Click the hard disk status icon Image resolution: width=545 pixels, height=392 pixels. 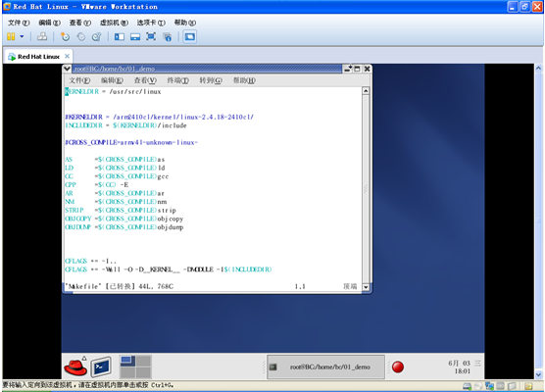tap(468, 386)
